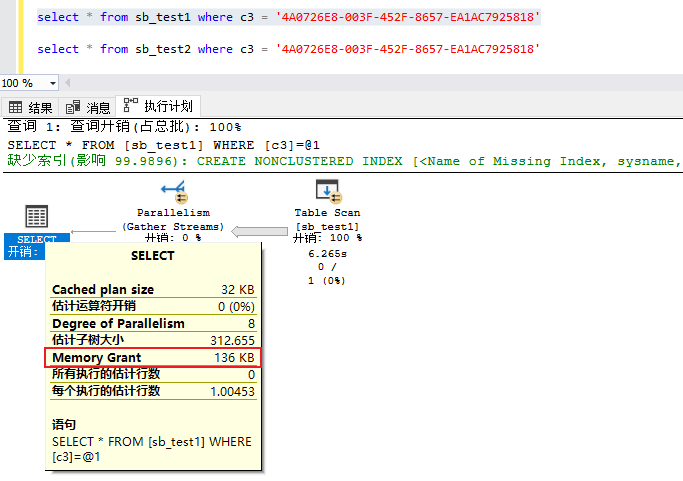
Task: Open the 100 % zoom dropdown
Action: [x=51, y=83]
